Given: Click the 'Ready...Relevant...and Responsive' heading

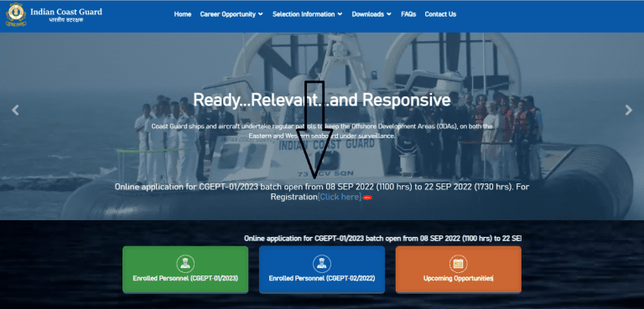Looking at the screenshot, I should 322,100.
